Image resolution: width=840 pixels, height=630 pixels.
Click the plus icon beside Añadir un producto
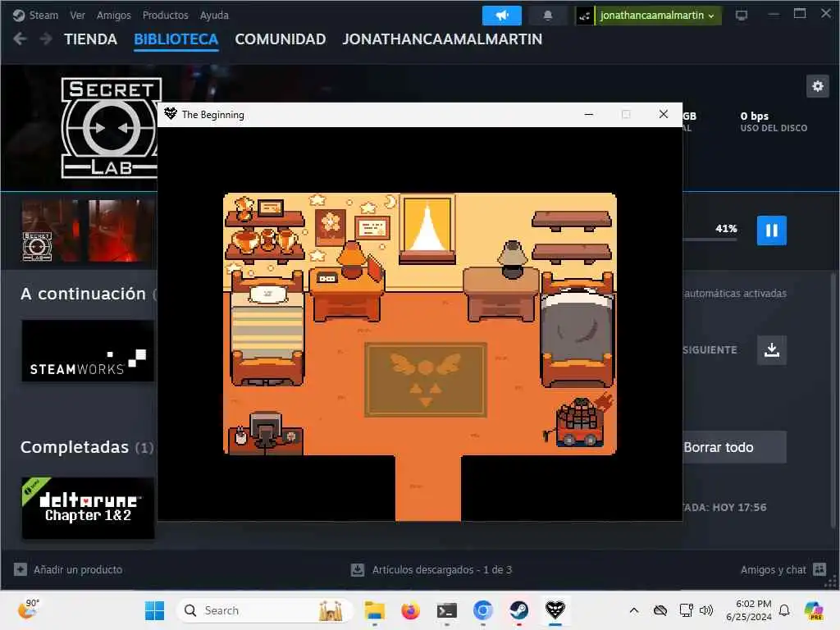click(21, 569)
